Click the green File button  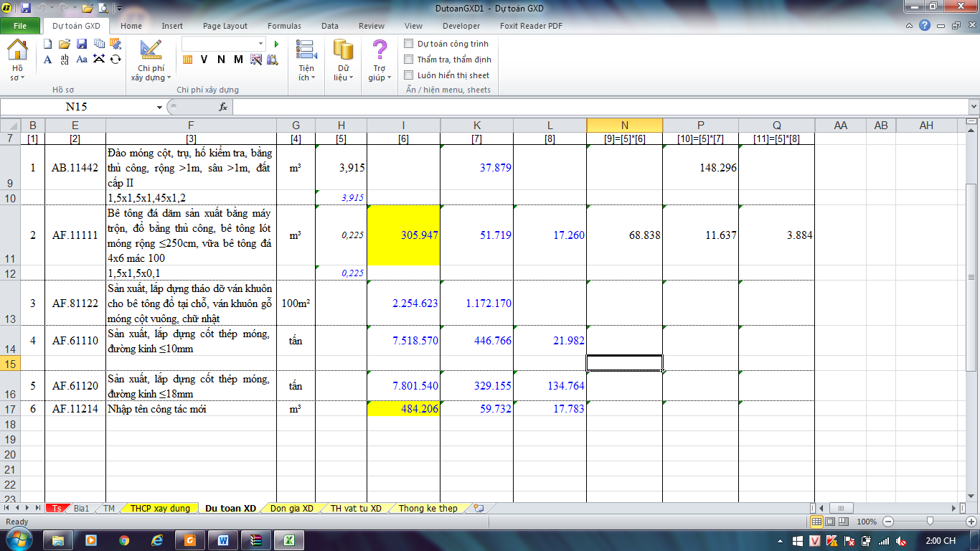(x=20, y=26)
